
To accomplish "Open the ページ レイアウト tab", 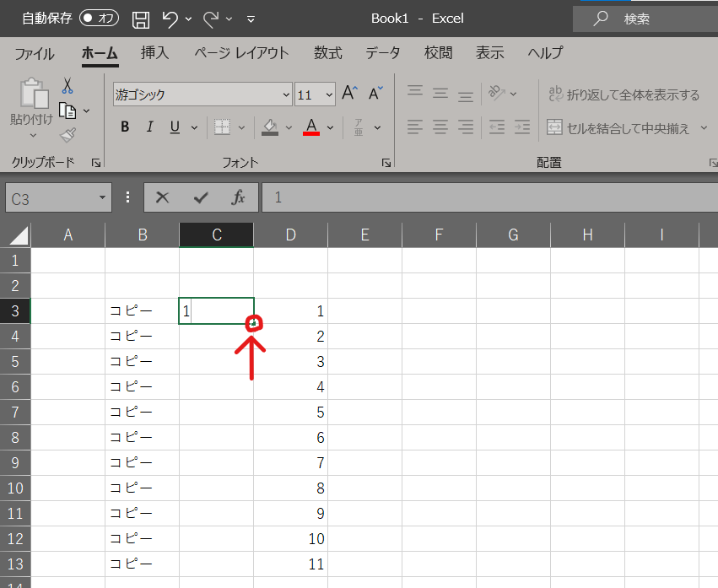I will pyautogui.click(x=241, y=52).
